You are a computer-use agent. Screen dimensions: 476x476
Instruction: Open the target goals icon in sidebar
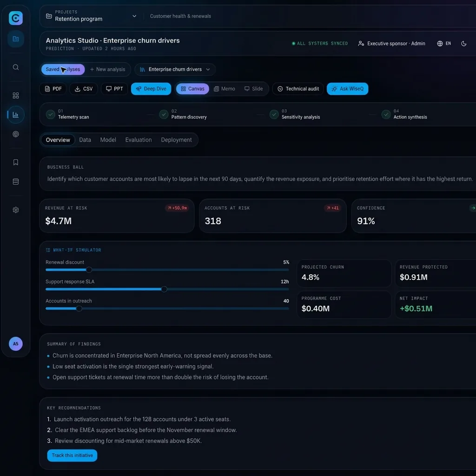click(x=16, y=134)
